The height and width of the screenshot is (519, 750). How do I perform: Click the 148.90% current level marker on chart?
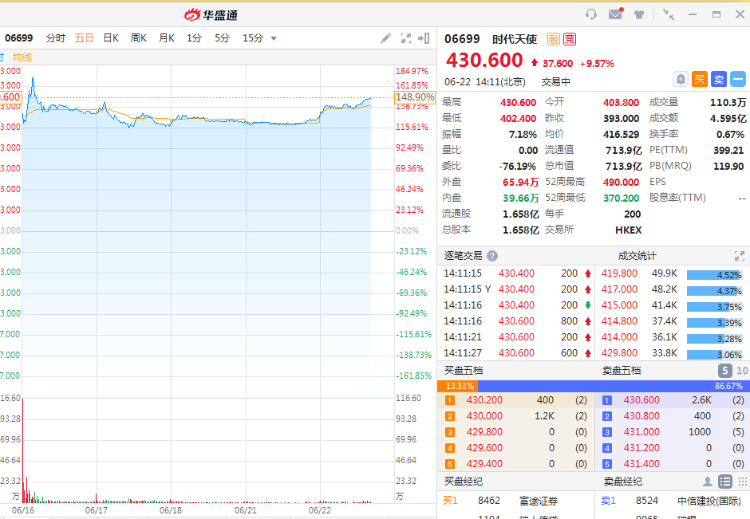[x=415, y=97]
